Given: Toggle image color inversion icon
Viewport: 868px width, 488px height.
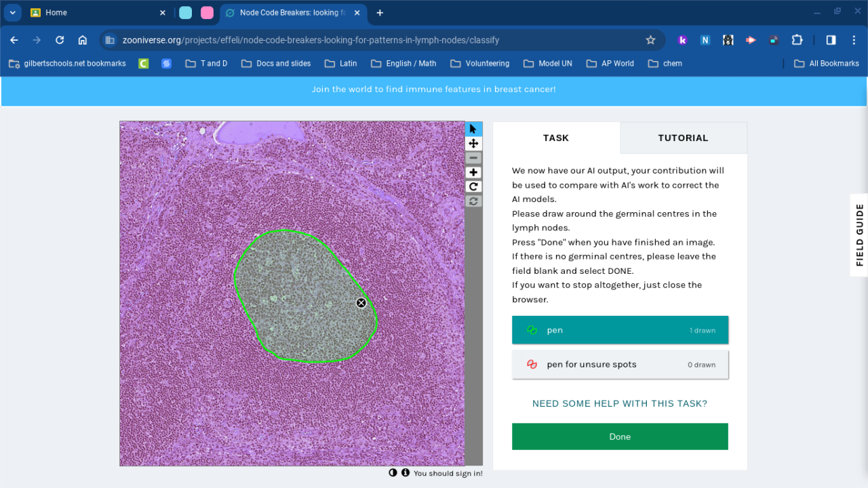Looking at the screenshot, I should click(x=393, y=472).
